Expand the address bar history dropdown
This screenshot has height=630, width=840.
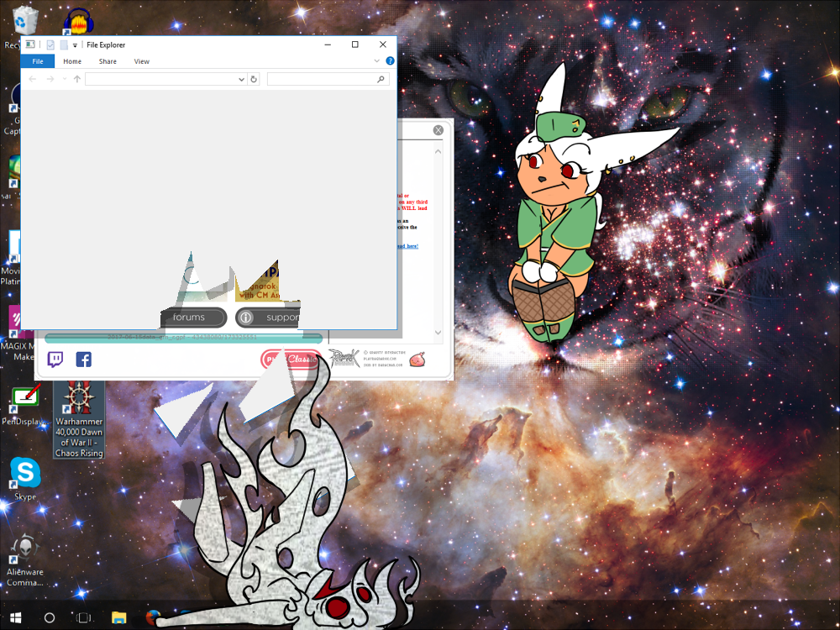click(x=241, y=79)
